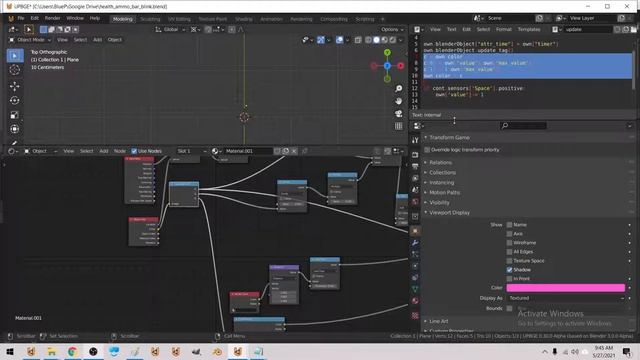640x360 pixels.
Task: Select solid viewport shading mode
Action: tap(376, 40)
